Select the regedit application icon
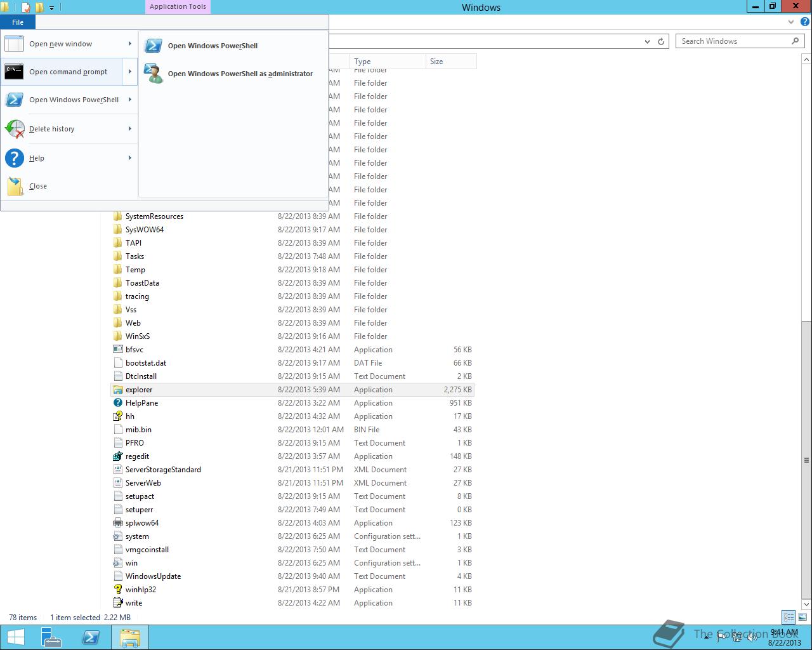This screenshot has height=650, width=812. (x=118, y=456)
